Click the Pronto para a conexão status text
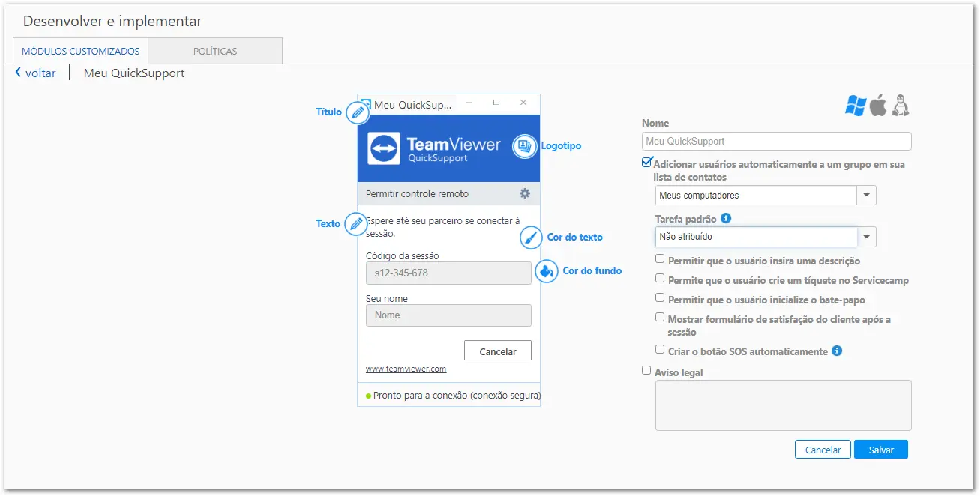Screen dimensions: 980x496 coord(457,396)
